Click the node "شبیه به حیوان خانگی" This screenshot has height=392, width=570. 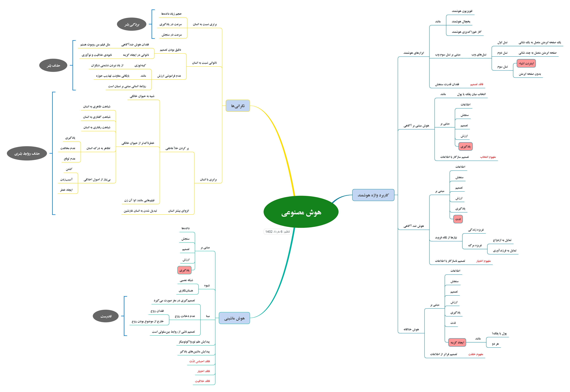[x=142, y=96]
